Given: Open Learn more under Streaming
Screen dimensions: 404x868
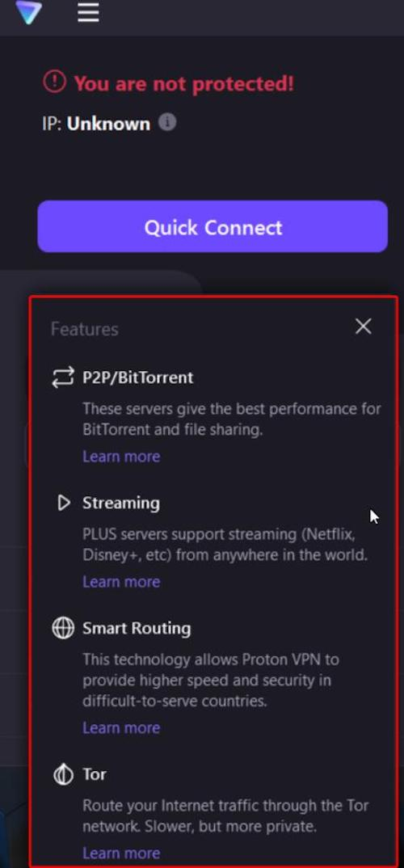Looking at the screenshot, I should click(121, 581).
